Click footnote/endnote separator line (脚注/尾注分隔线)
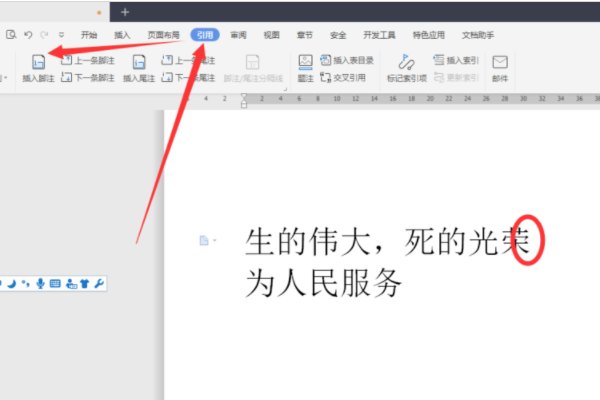Image resolution: width=600 pixels, height=400 pixels. tap(253, 68)
